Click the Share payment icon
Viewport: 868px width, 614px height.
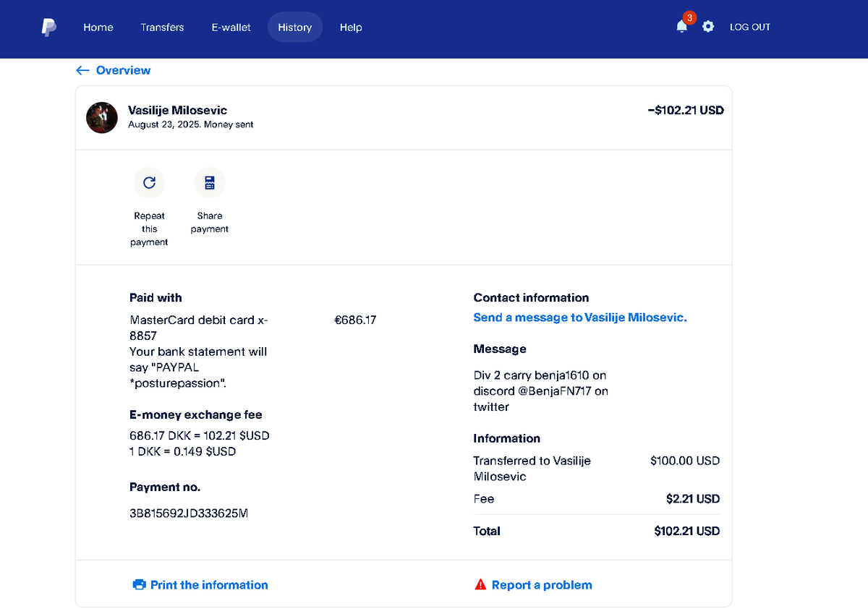tap(210, 183)
